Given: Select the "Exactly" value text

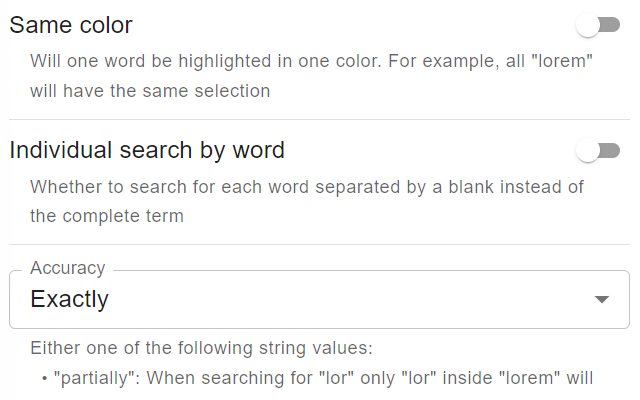Looking at the screenshot, I should click(x=70, y=299).
